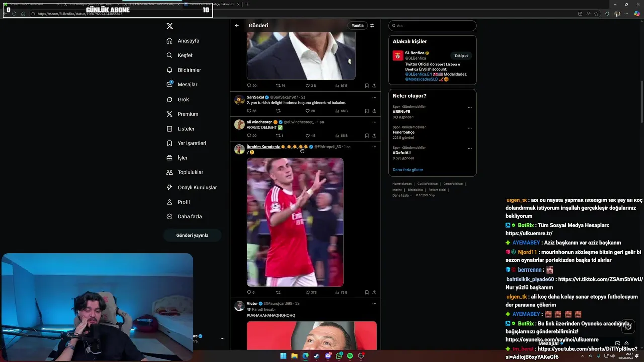
Task: Click Takip et for SL Benfica
Action: coord(461,56)
